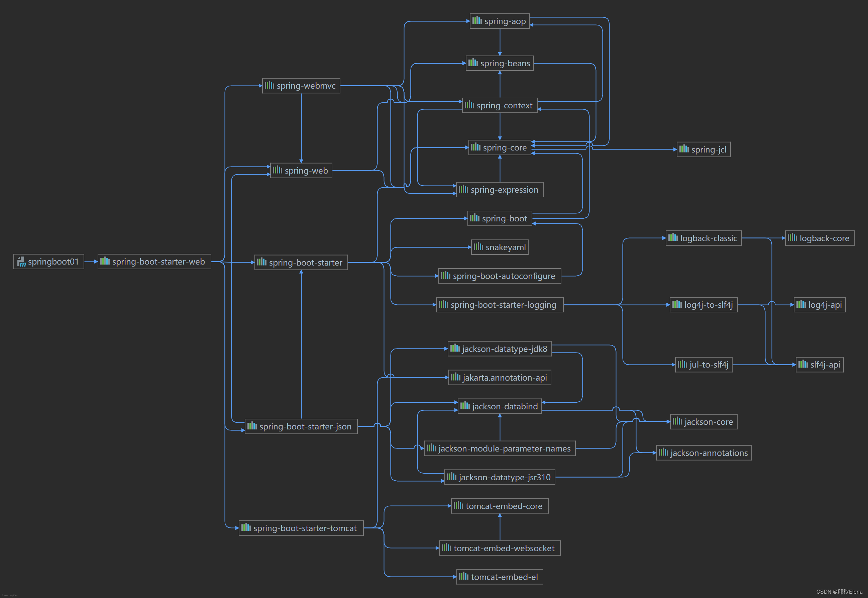Click the library icon on tomcat-embed-el
Viewport: 868px width, 598px height.
point(463,576)
